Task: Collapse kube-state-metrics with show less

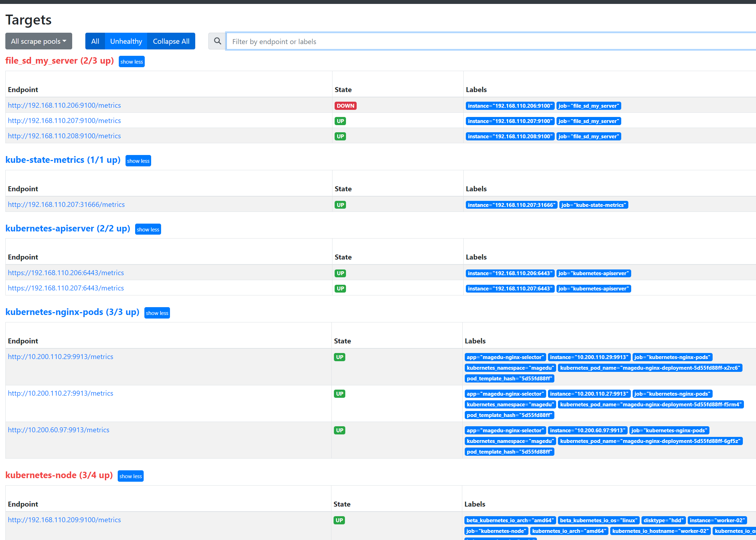Action: [x=138, y=161]
